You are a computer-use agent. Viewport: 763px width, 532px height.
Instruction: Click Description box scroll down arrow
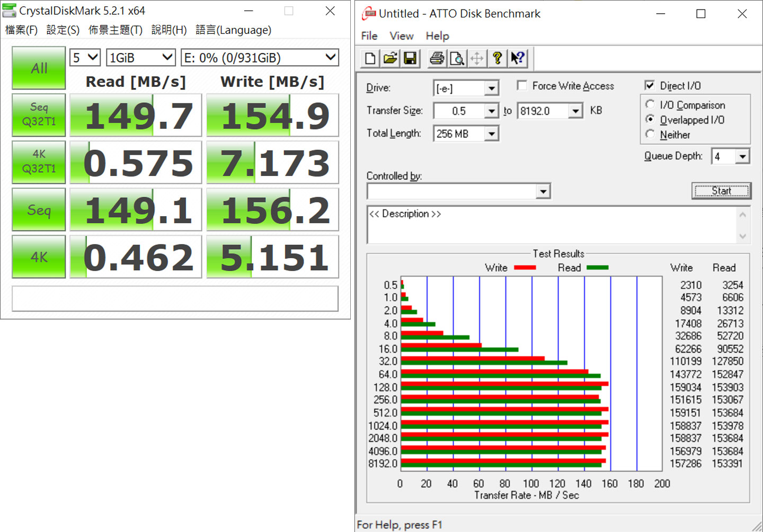point(743,236)
